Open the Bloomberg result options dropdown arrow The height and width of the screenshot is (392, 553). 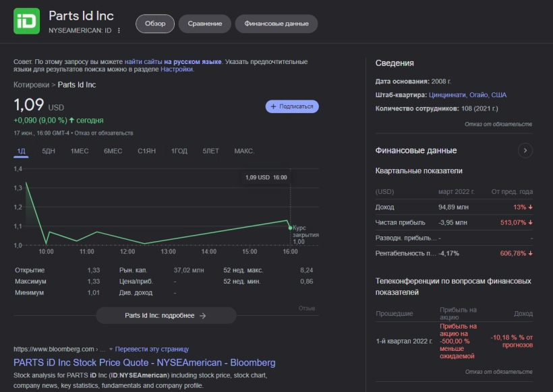point(111,350)
